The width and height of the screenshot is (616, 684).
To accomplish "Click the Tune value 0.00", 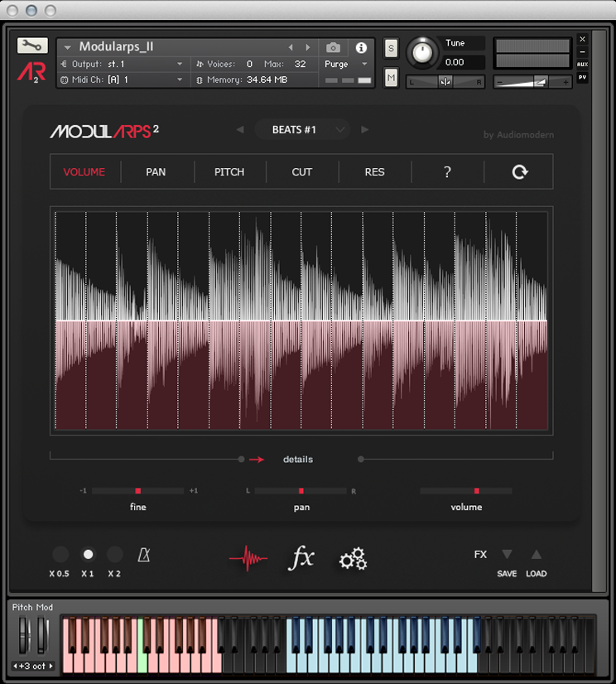I will [x=455, y=62].
